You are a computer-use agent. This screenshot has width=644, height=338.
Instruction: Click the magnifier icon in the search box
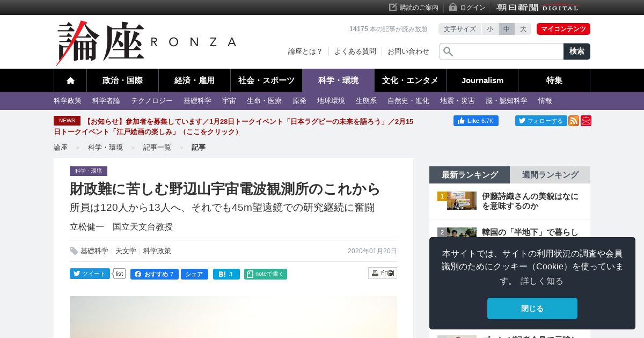click(x=448, y=52)
